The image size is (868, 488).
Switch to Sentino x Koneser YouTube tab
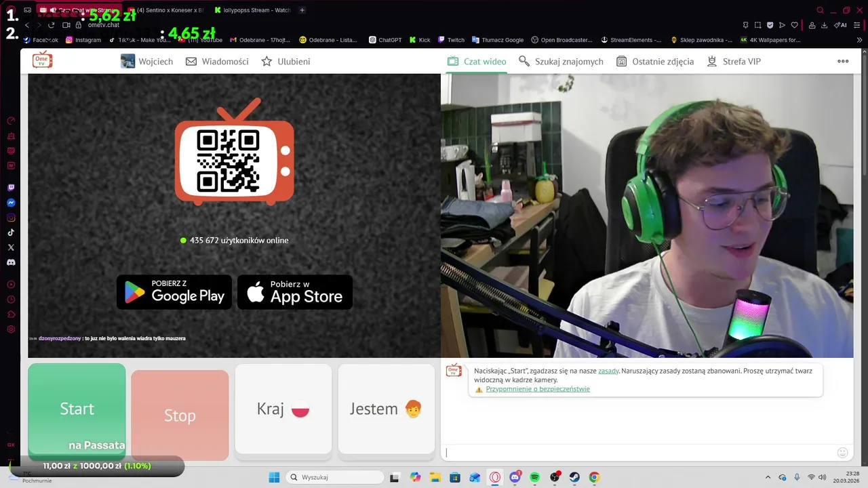166,10
